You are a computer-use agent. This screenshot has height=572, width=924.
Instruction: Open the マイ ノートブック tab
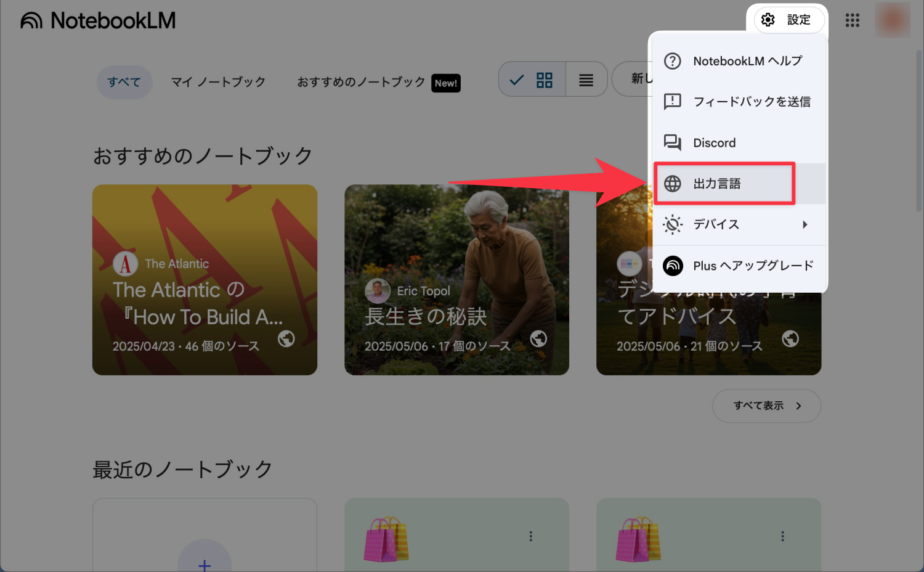(218, 82)
